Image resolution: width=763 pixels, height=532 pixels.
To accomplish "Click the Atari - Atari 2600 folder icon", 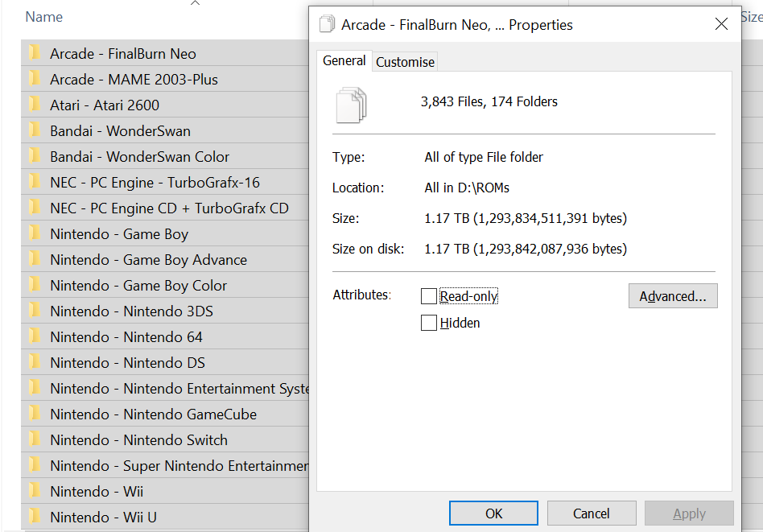I will click(x=35, y=104).
